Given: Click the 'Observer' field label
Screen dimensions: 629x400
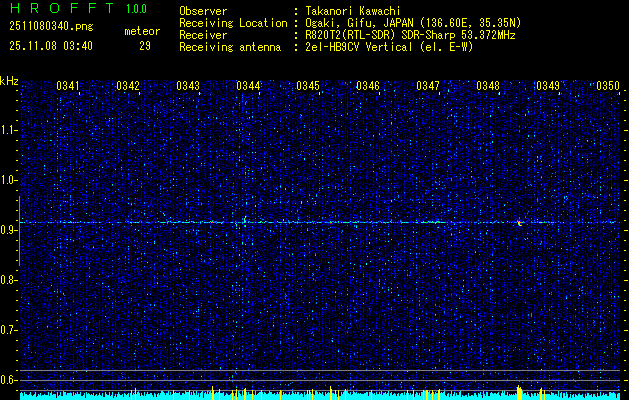Looking at the screenshot, I should [x=203, y=11].
